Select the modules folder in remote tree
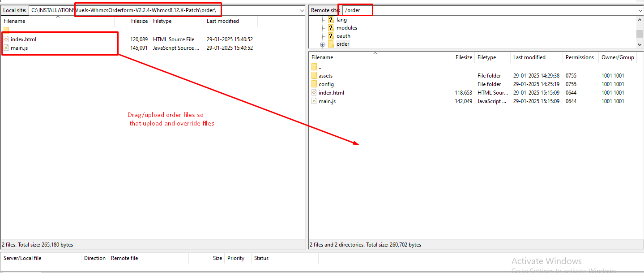The height and width of the screenshot is (273, 644). click(x=346, y=28)
